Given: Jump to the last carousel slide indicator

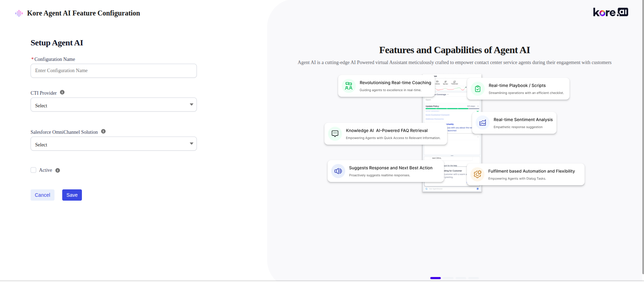Looking at the screenshot, I should [x=474, y=278].
